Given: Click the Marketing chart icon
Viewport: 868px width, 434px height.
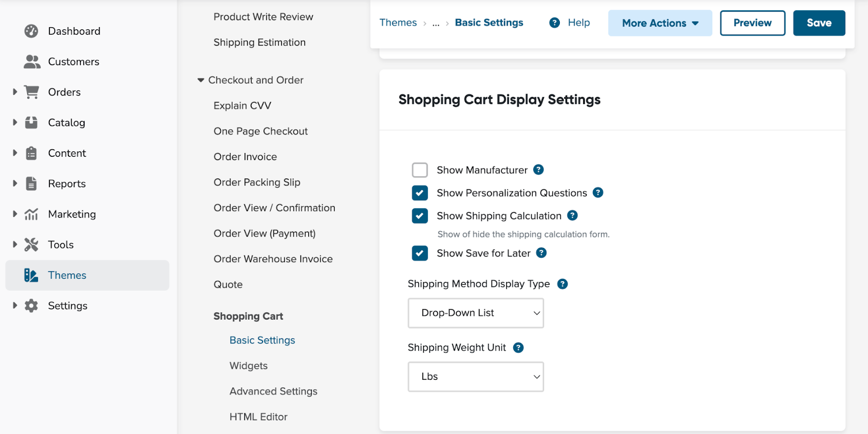Looking at the screenshot, I should pos(31,214).
